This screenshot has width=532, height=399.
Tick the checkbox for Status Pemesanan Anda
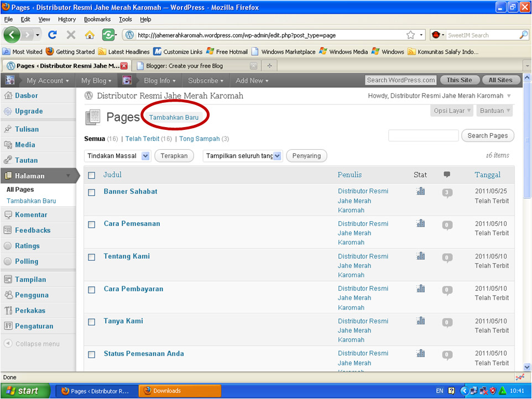coord(92,355)
